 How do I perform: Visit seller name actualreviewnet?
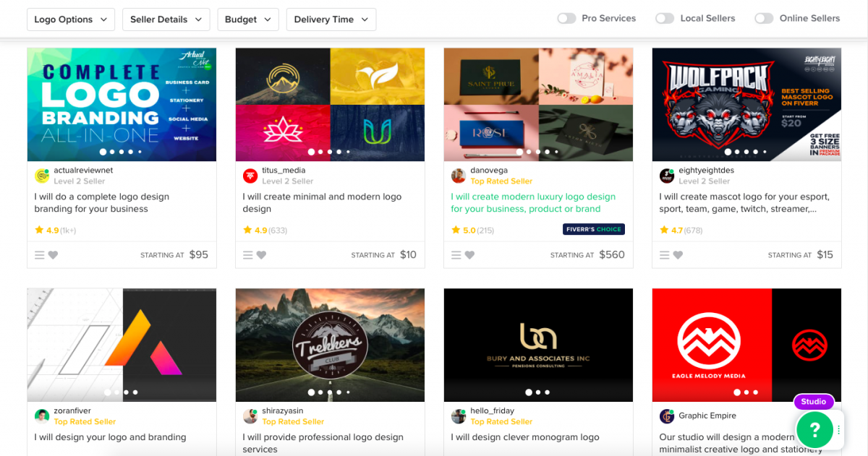pyautogui.click(x=83, y=171)
